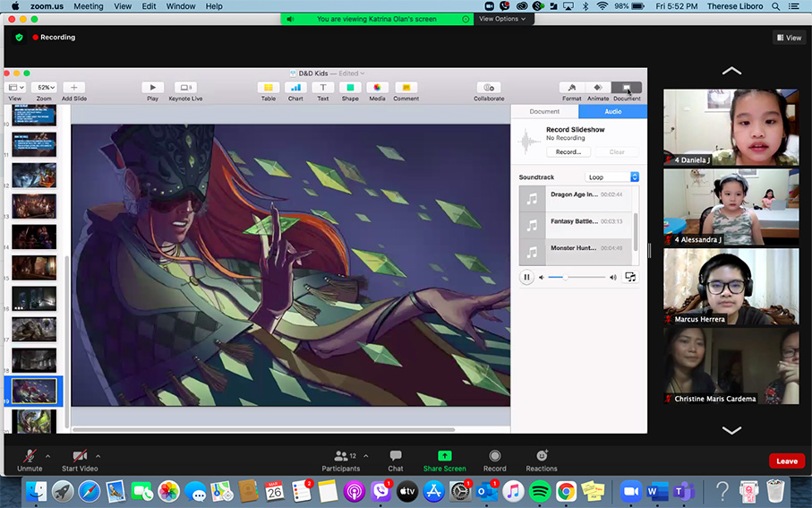Screen dimensions: 812x508
Task: Open the Media picker in toolbar
Action: [377, 88]
